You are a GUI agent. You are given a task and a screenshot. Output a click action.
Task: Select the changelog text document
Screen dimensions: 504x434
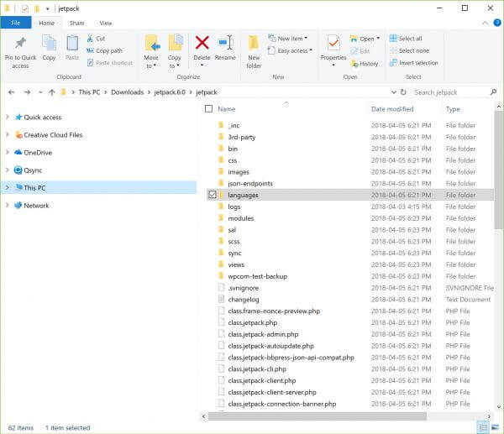coord(244,300)
